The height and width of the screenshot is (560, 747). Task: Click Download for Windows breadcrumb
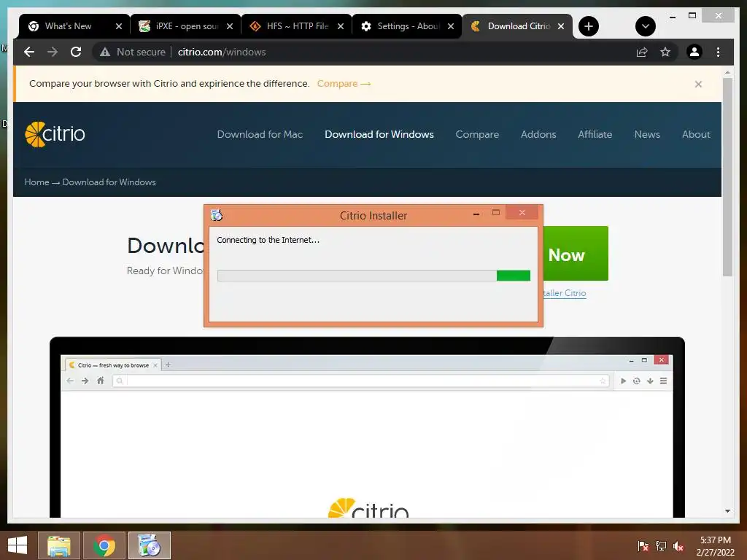coord(109,182)
